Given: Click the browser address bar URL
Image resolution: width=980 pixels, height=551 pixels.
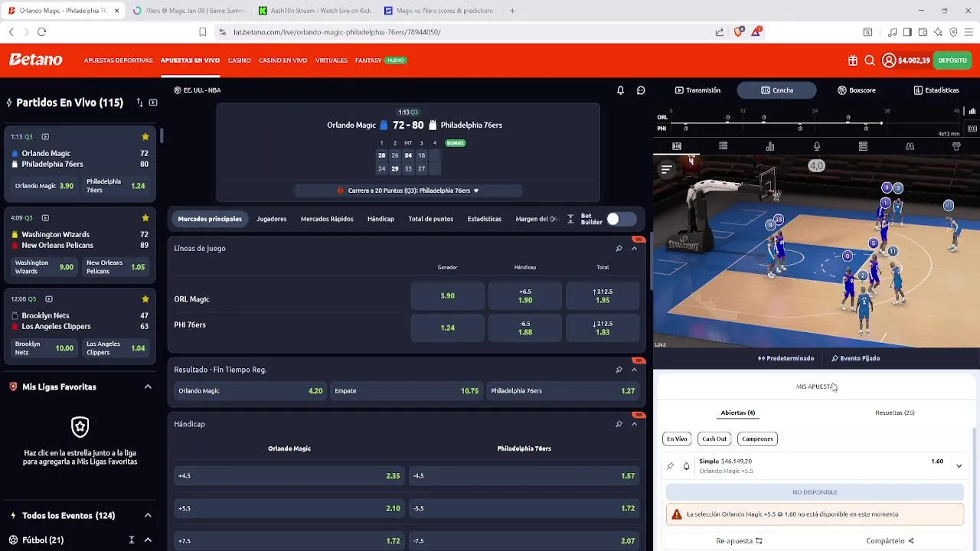Looking at the screenshot, I should 337,32.
